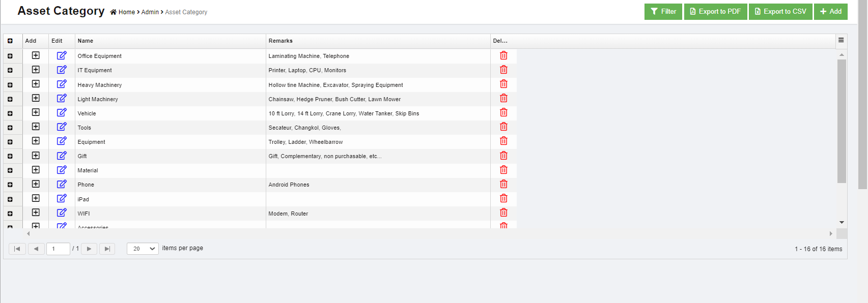Click the Filter button
868x303 pixels.
coord(663,12)
